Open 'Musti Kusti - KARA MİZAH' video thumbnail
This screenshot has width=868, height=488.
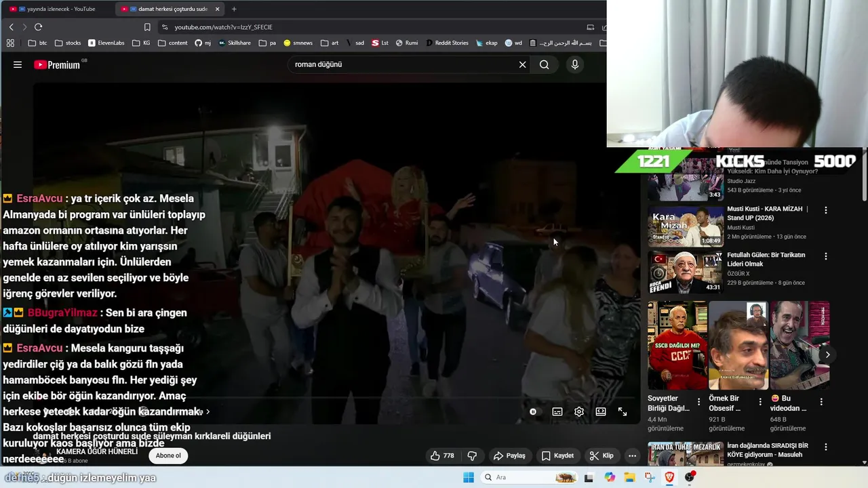pos(686,226)
